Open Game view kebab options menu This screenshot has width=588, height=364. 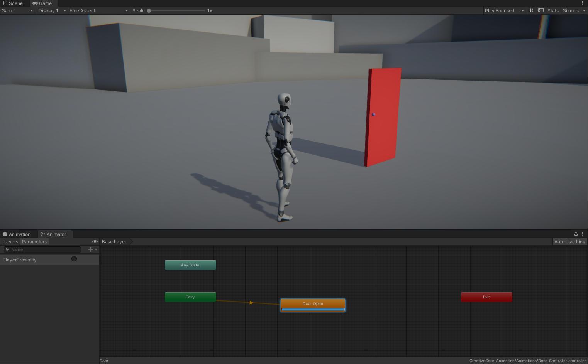point(583,3)
